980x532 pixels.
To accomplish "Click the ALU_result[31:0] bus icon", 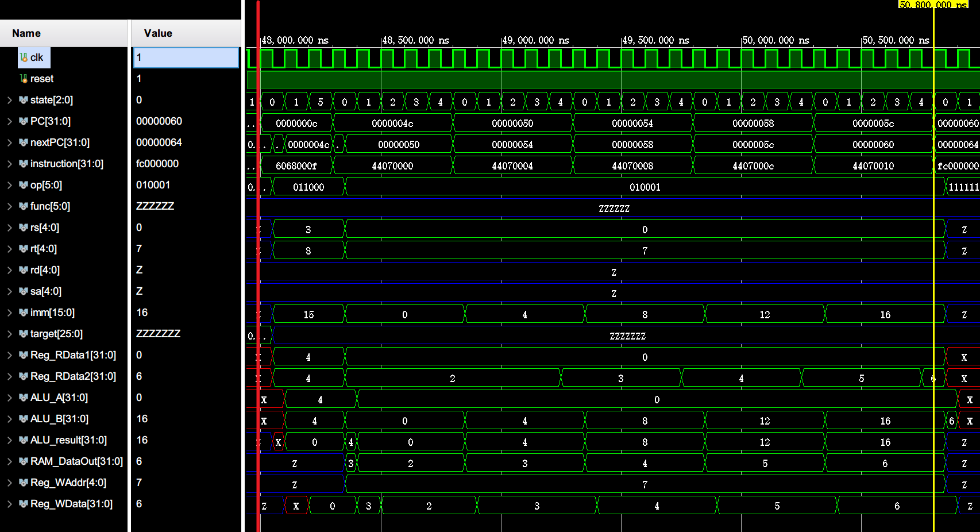I will [24, 440].
